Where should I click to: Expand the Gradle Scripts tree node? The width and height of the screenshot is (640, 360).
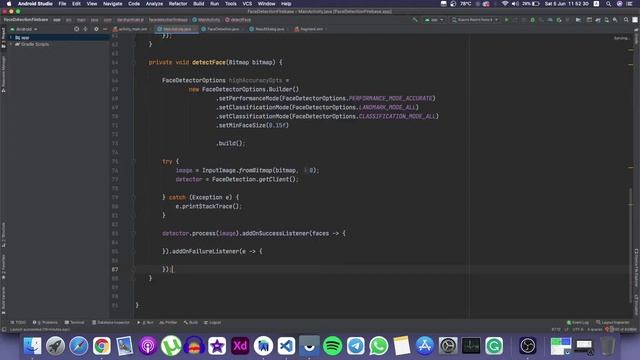tap(11, 44)
